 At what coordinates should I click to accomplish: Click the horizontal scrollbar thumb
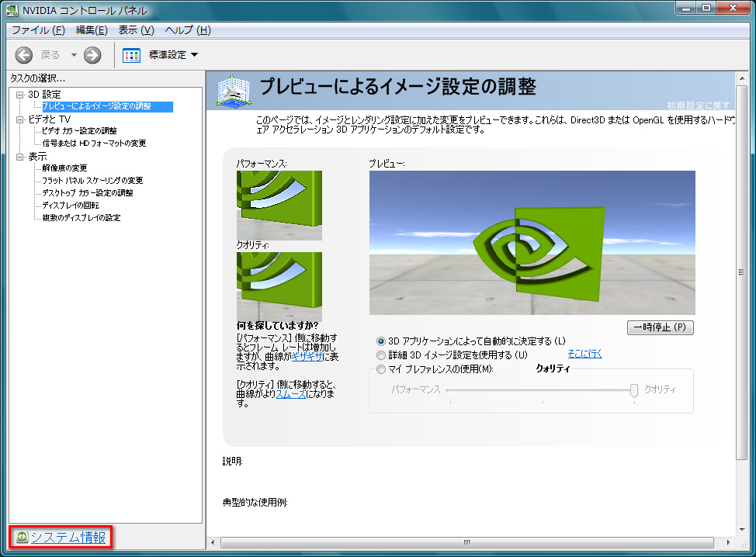click(x=466, y=542)
